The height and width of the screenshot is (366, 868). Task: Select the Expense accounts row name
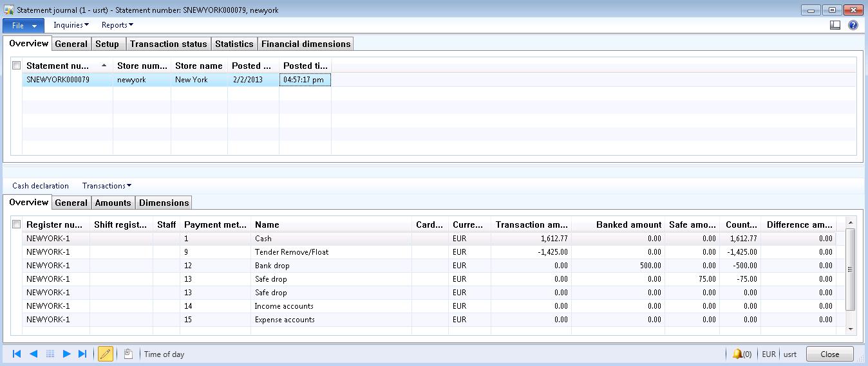(x=331, y=319)
